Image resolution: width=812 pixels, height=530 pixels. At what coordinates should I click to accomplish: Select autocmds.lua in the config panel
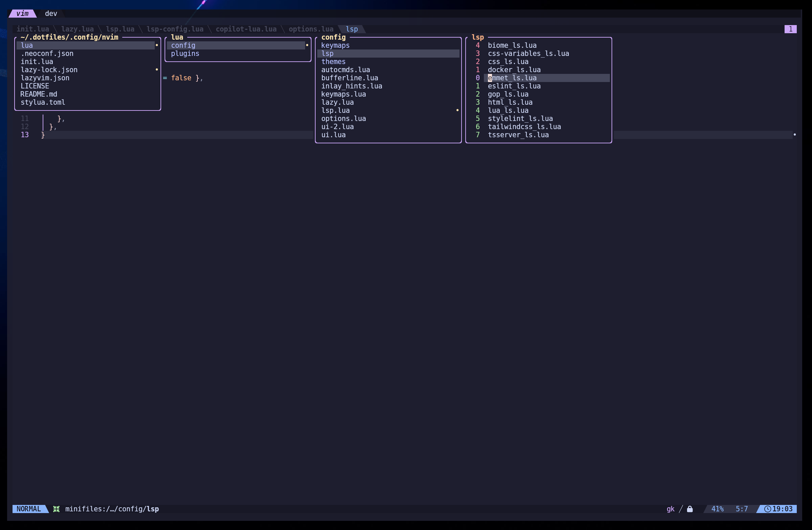[x=346, y=70]
